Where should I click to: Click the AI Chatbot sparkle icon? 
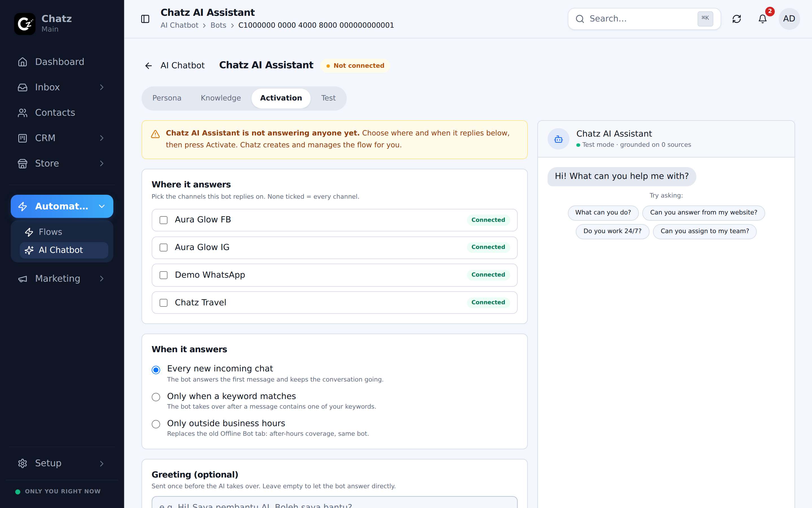tap(29, 250)
